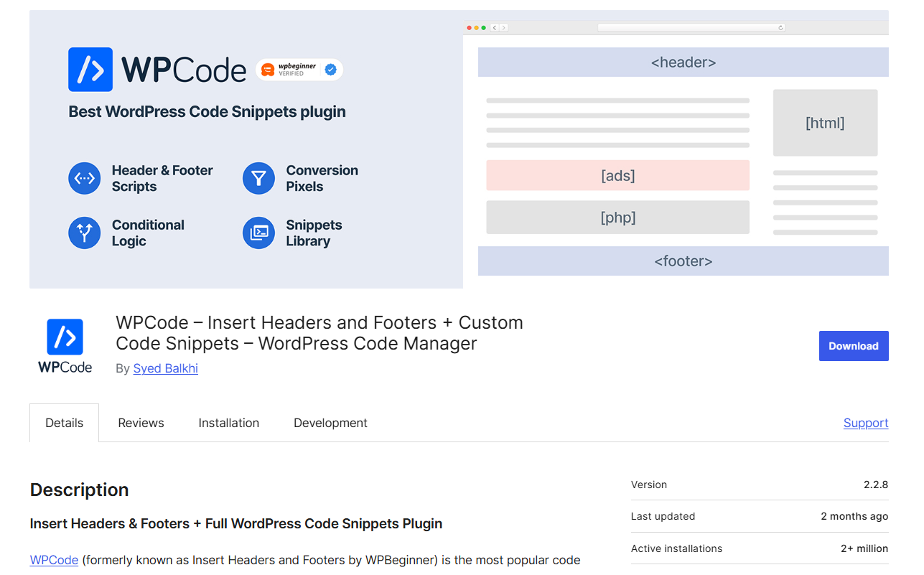
Task: Click the wpbeginner verified badge
Action: click(x=299, y=70)
